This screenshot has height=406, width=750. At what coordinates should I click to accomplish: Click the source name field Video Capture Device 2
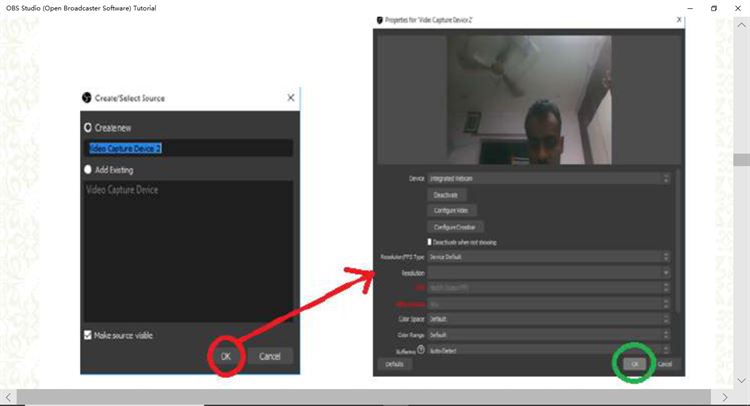(188, 148)
